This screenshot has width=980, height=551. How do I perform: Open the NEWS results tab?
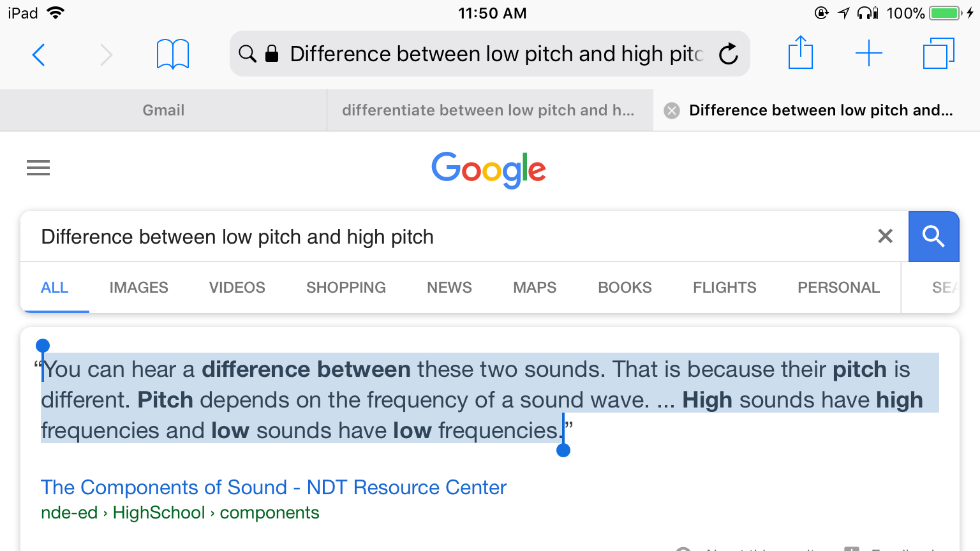(449, 288)
